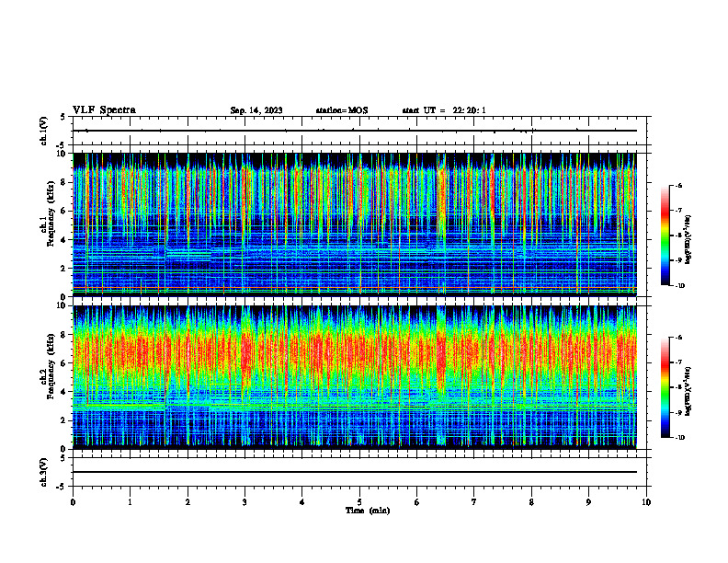Viewport: 728px width, 563px height.
Task: Click the time axis tick label "10"
Action: point(646,502)
